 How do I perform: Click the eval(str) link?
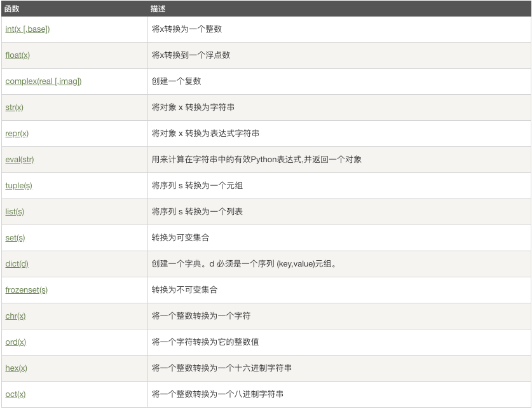pyautogui.click(x=20, y=160)
